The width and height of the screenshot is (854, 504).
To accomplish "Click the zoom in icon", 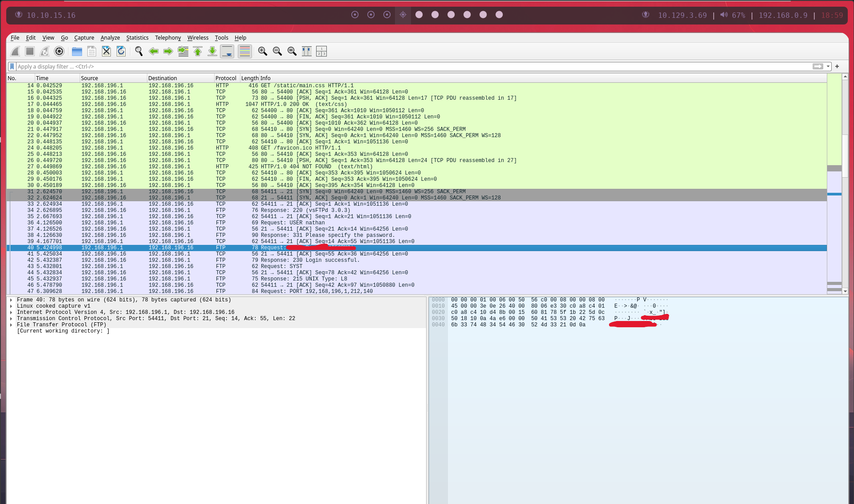I will [x=263, y=52].
